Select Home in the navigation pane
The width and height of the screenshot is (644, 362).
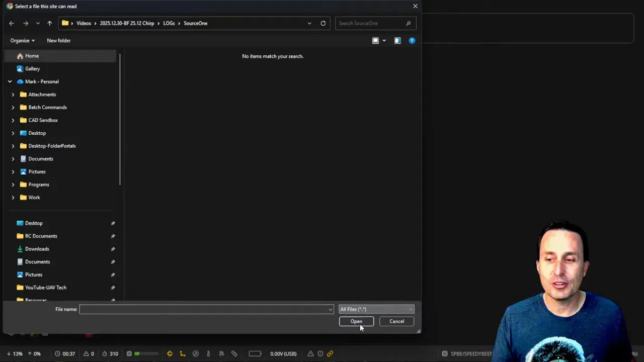pyautogui.click(x=60, y=56)
